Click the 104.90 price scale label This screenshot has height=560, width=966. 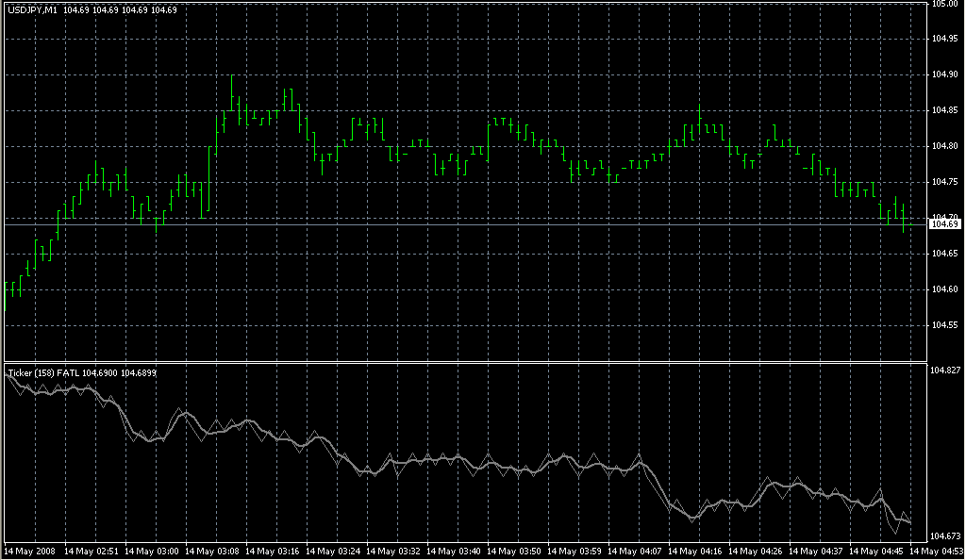click(x=945, y=74)
